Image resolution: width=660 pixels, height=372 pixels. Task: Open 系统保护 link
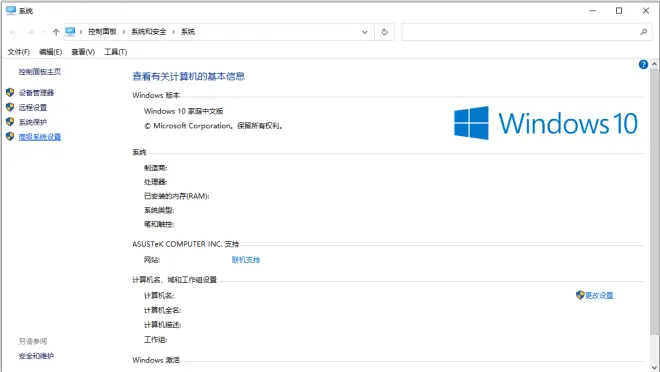point(33,122)
